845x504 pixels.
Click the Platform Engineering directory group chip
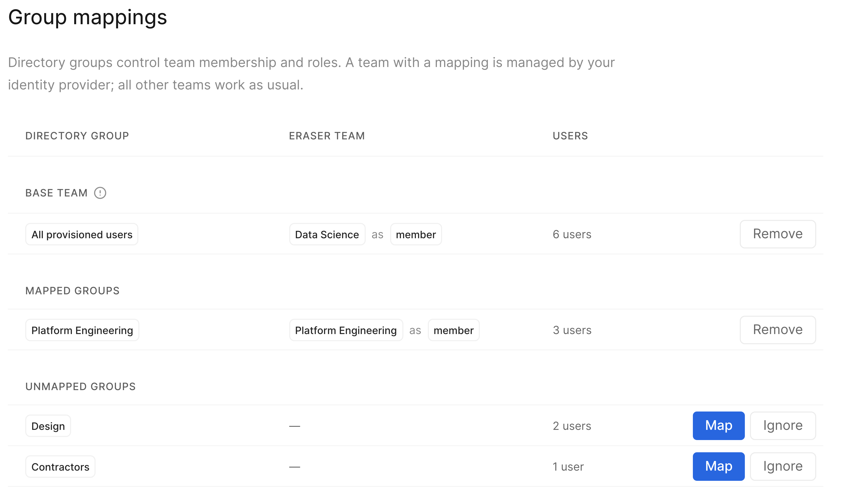click(x=82, y=330)
